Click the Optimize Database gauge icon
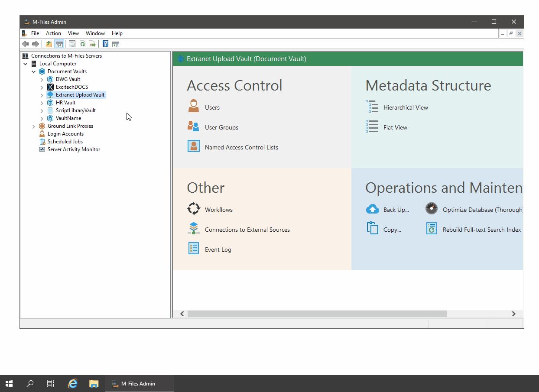The height and width of the screenshot is (392, 539). point(432,208)
